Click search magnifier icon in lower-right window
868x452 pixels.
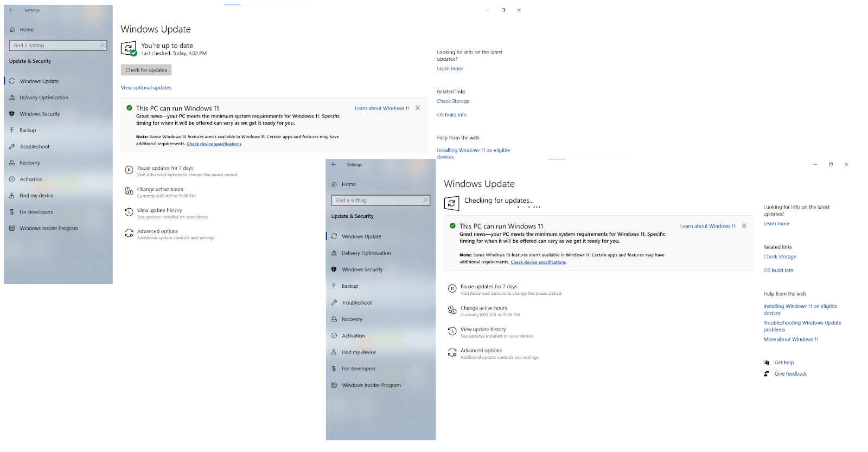coord(425,201)
